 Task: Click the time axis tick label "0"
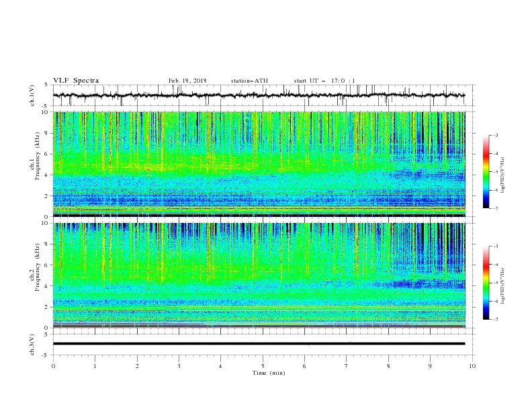53,366
